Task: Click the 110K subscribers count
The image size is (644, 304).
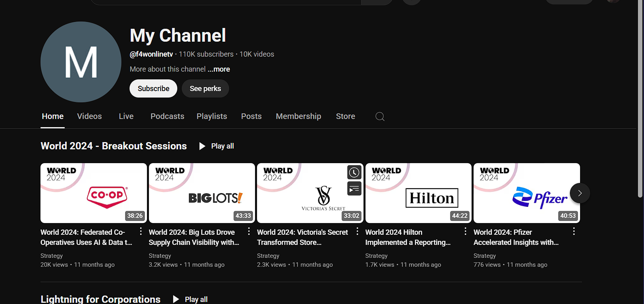Action: click(206, 54)
